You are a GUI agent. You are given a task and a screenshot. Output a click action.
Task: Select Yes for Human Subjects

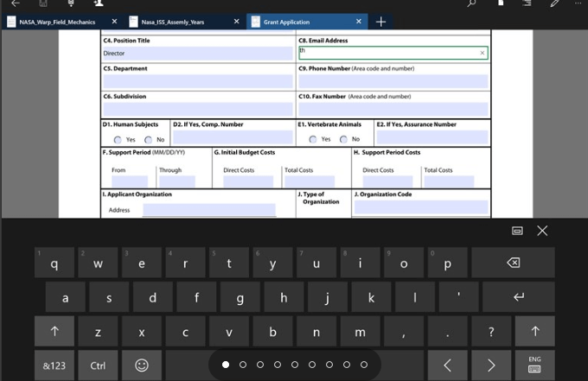(118, 139)
